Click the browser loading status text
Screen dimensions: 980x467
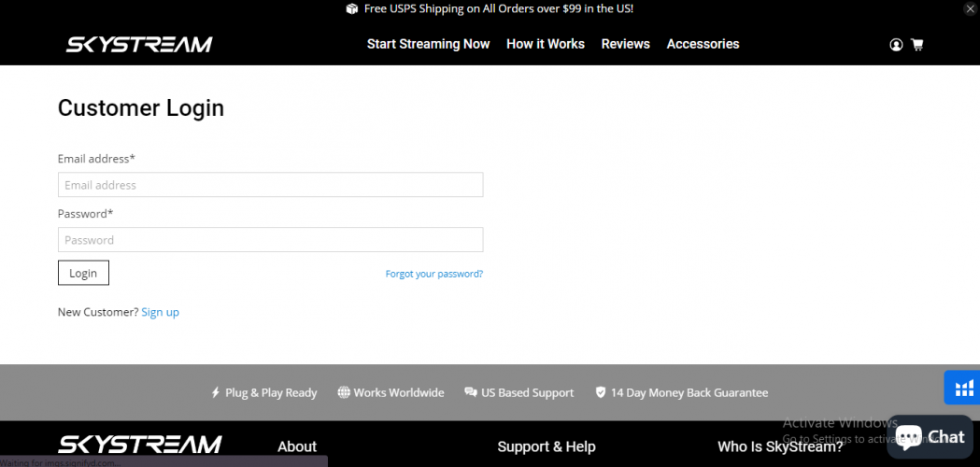point(61,462)
